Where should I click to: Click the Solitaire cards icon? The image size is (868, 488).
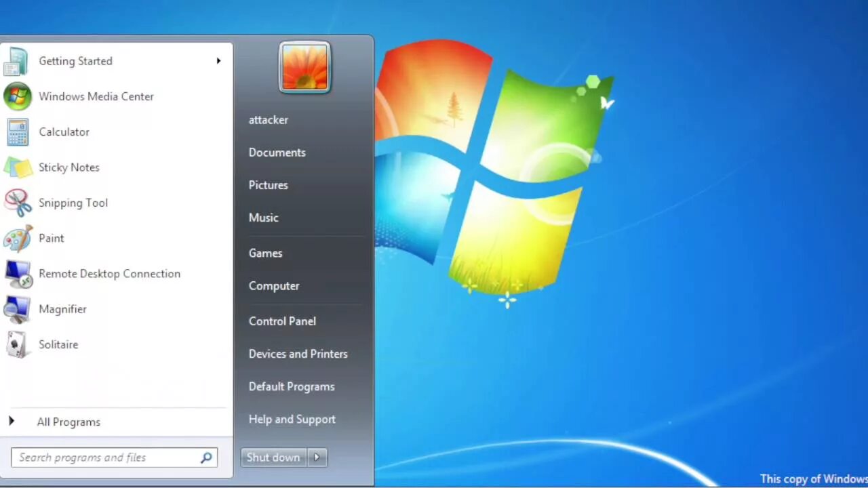click(17, 345)
